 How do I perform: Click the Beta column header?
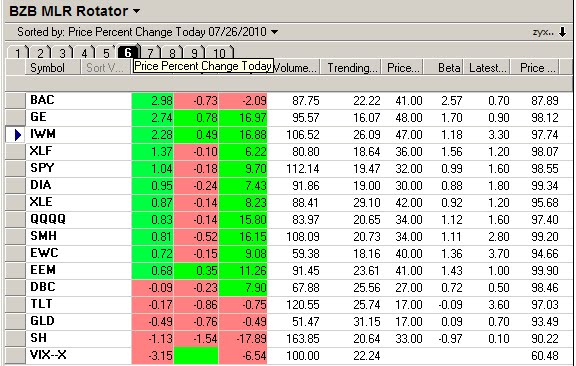pyautogui.click(x=443, y=68)
